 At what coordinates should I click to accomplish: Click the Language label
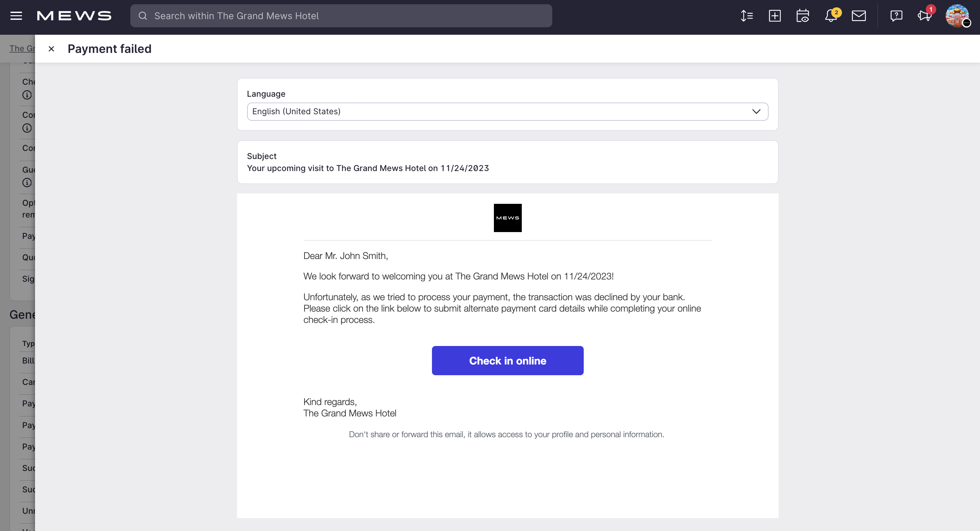[x=266, y=93]
